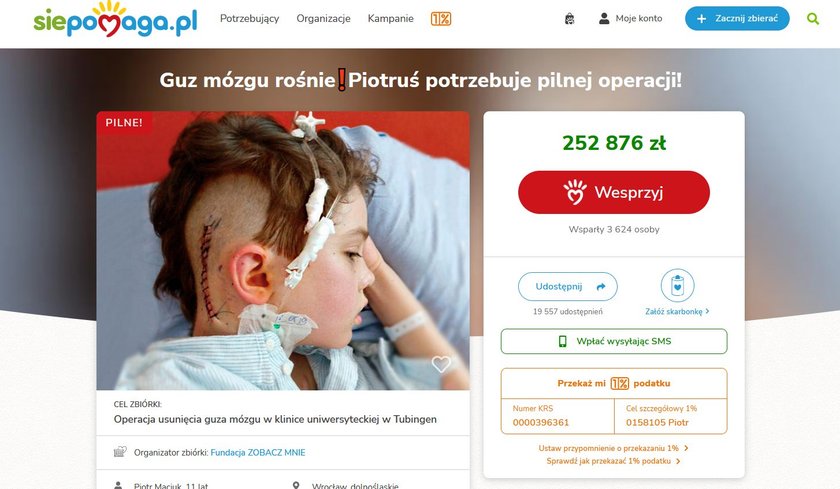Screen dimensions: 840x489
Task: Toggle the heart favorite on photo
Action: click(441, 364)
